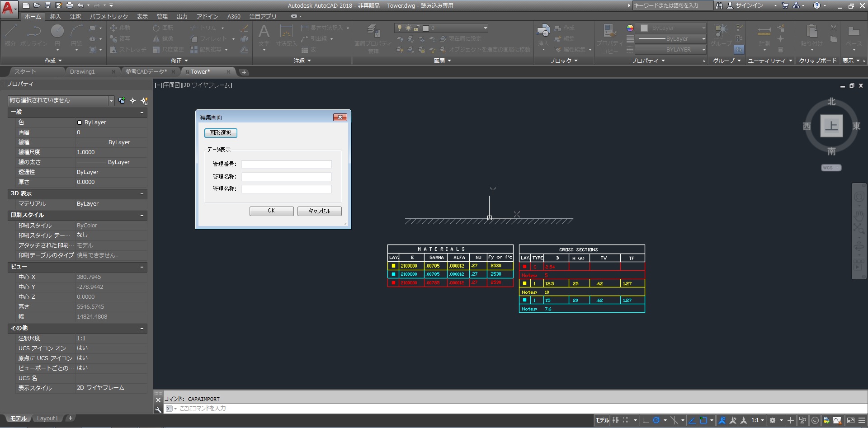
Task: Click the help question mark icon
Action: pyautogui.click(x=816, y=5)
